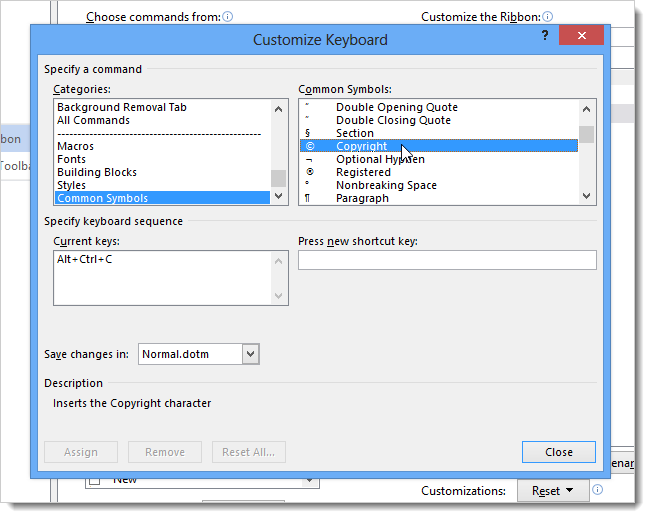Screen dimensions: 650x518
Task: Choose Registered symbol
Action: point(439,172)
